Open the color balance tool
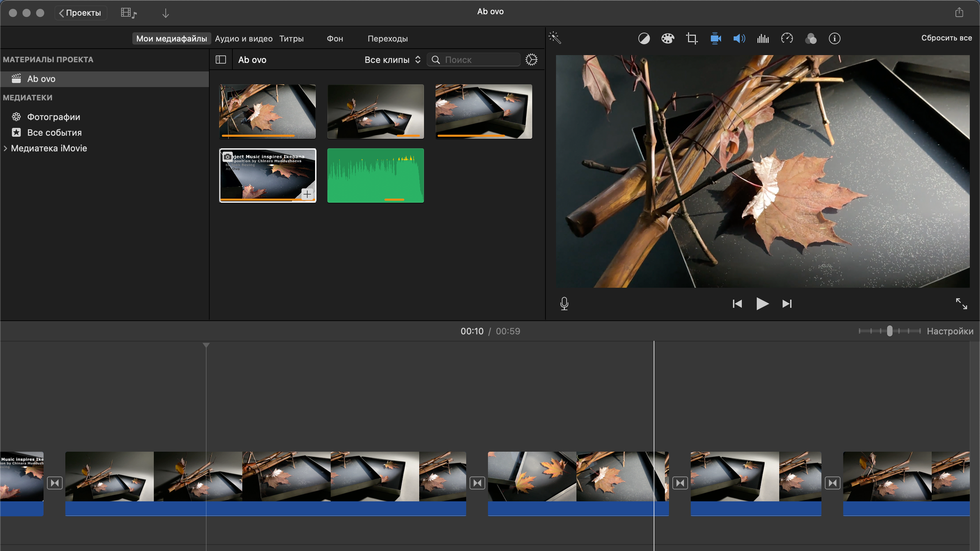The width and height of the screenshot is (980, 551). tap(644, 39)
